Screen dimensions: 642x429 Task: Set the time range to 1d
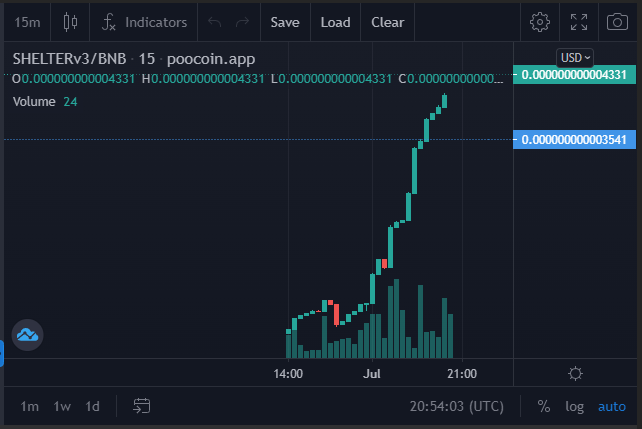click(x=92, y=406)
